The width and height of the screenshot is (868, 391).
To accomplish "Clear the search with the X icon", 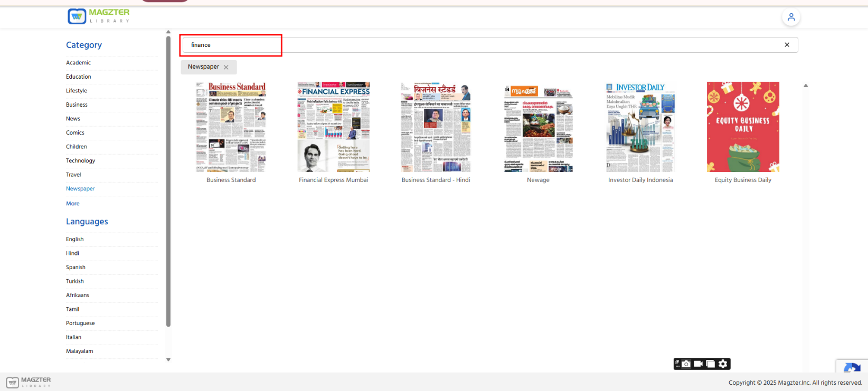I will click(x=787, y=45).
